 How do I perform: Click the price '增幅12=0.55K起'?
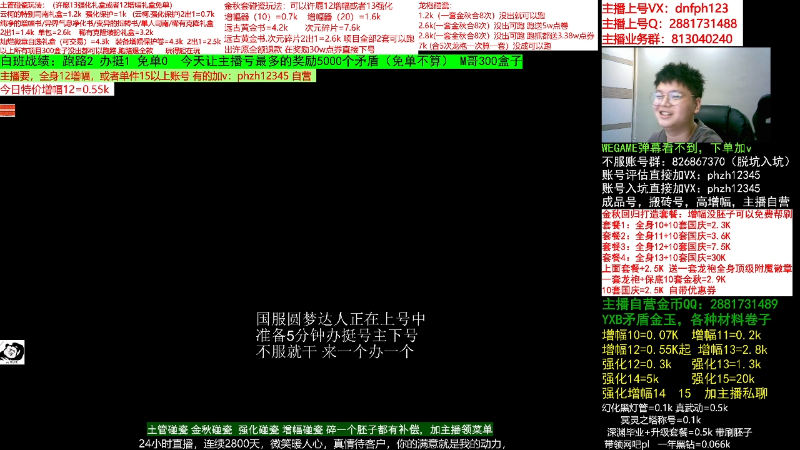tap(646, 350)
